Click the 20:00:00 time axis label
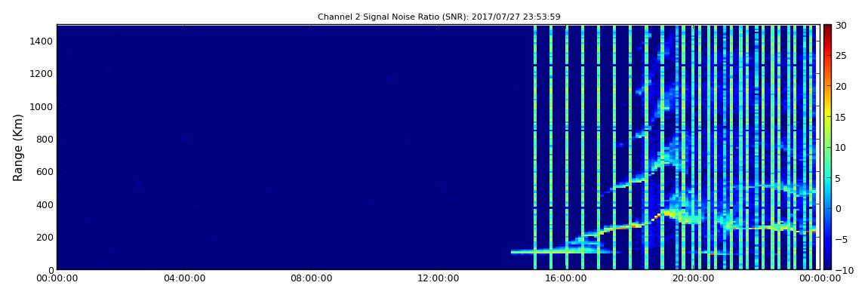 pos(692,278)
